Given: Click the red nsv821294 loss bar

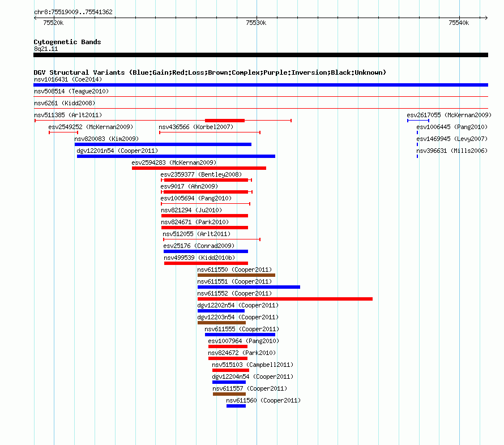Looking at the screenshot, I should click(205, 216).
